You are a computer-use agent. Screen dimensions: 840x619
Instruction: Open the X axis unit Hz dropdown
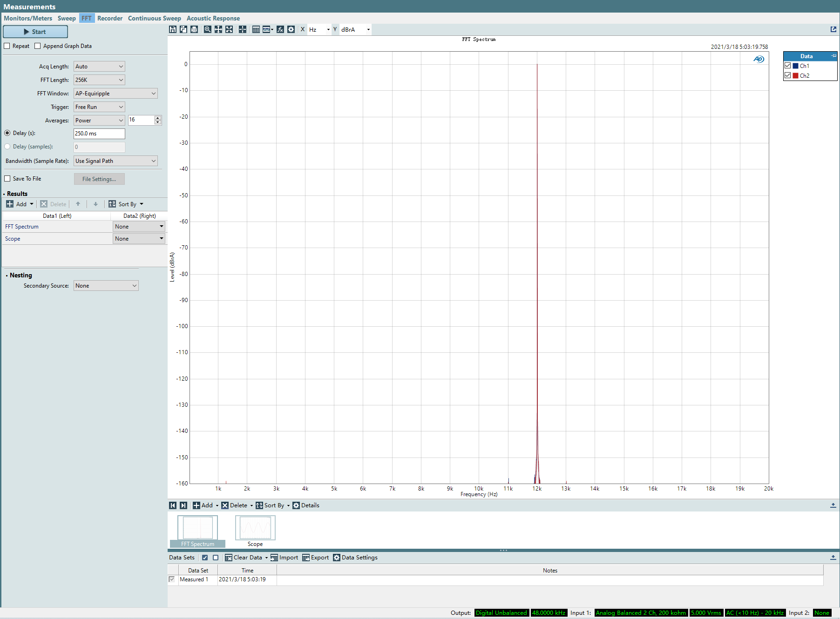click(319, 29)
